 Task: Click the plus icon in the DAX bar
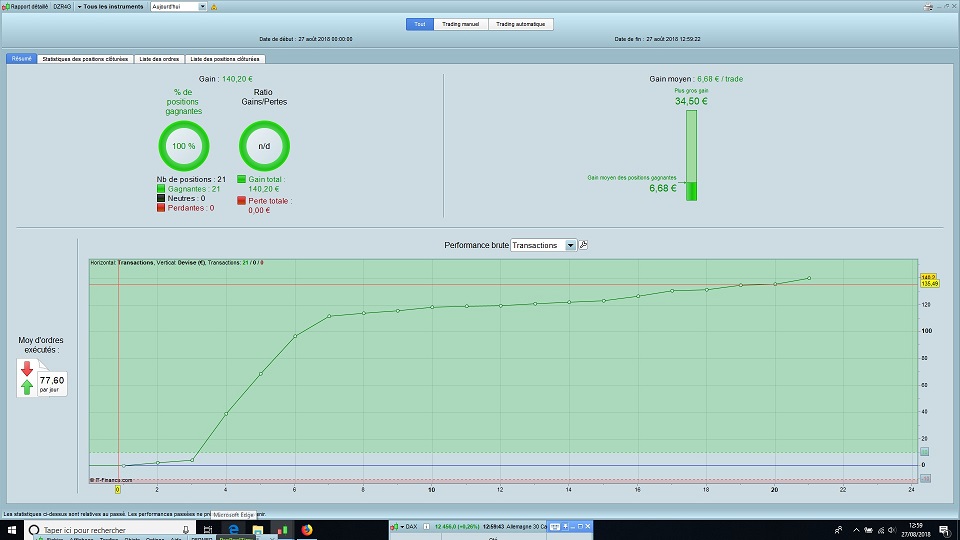(x=565, y=527)
